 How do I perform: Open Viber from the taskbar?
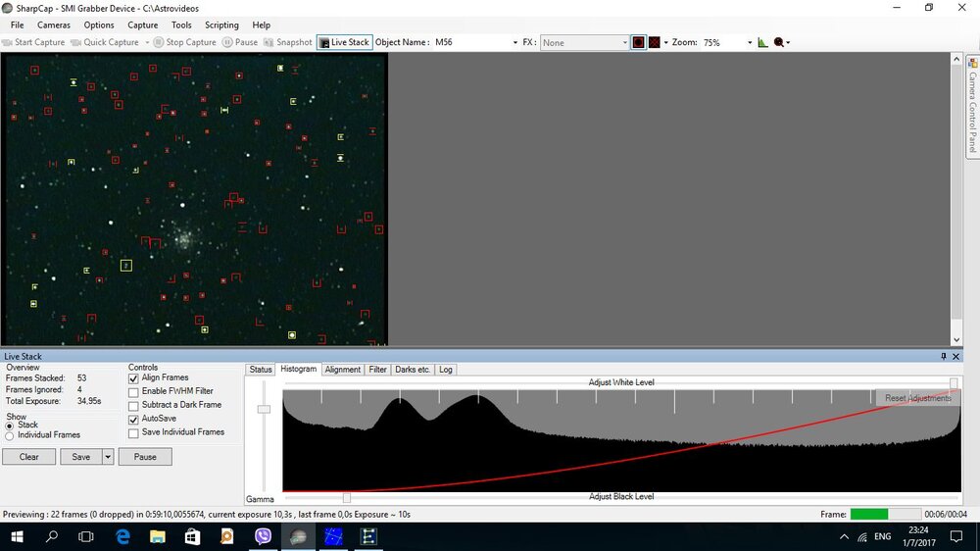pyautogui.click(x=263, y=536)
